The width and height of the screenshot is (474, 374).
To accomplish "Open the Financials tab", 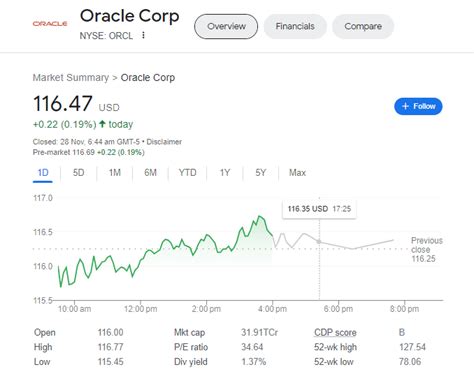I will tap(295, 26).
